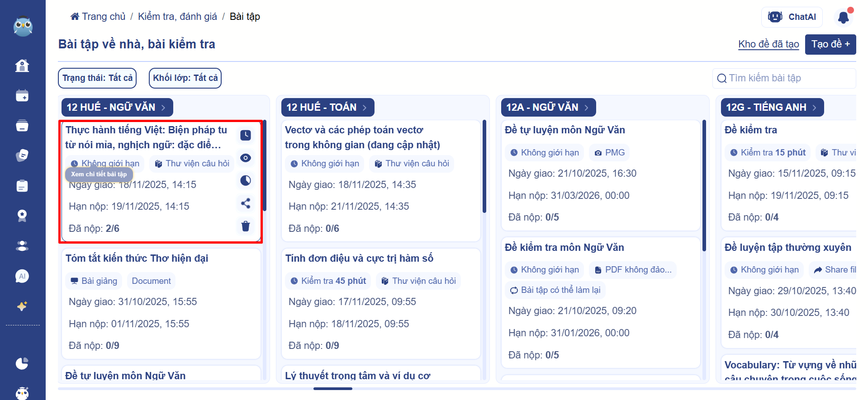Open the calendar icon in left sidebar
The width and height of the screenshot is (868, 400).
click(22, 96)
